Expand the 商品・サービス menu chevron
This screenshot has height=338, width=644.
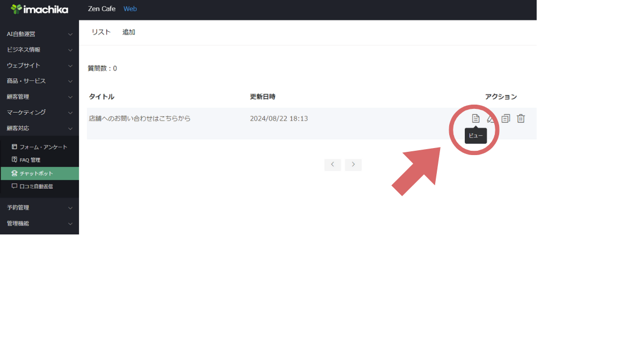(70, 82)
